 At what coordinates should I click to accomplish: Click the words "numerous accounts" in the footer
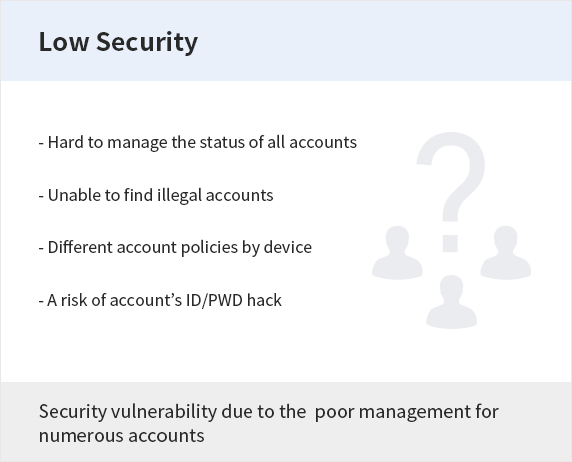pos(121,436)
